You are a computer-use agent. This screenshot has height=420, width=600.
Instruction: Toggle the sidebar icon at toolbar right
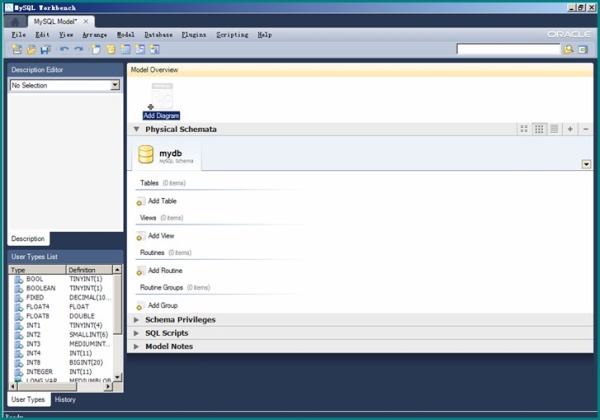pos(583,49)
